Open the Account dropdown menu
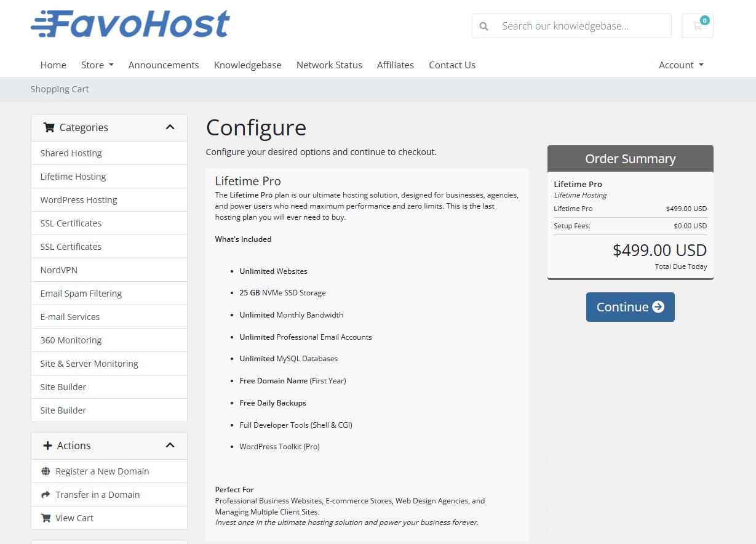This screenshot has height=544, width=756. click(680, 65)
